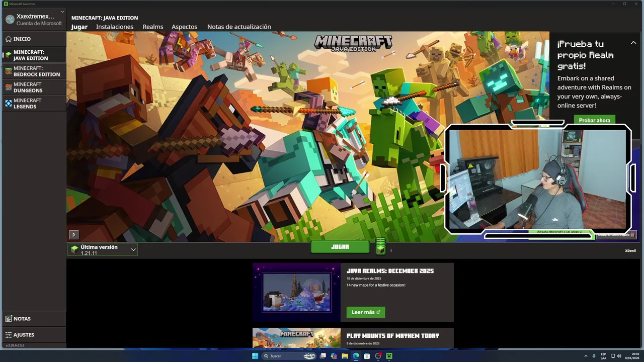
Task: Click the Java Realms: December 2025 headline
Action: pos(390,271)
